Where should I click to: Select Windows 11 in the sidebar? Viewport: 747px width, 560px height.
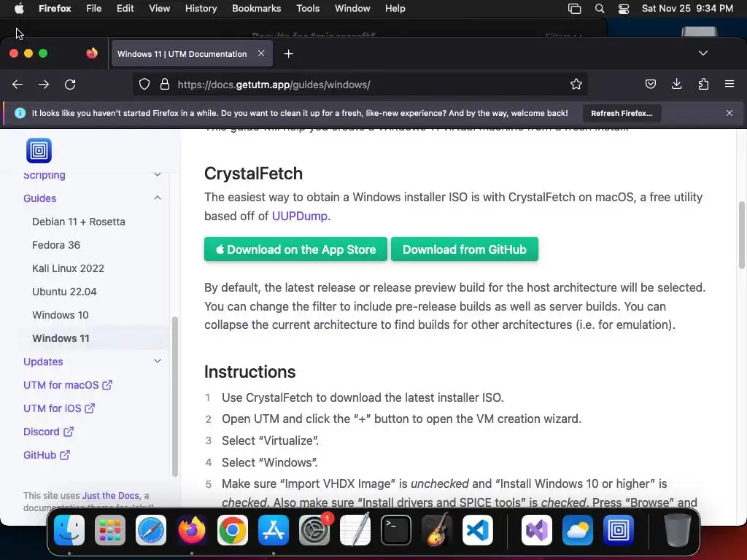[61, 338]
